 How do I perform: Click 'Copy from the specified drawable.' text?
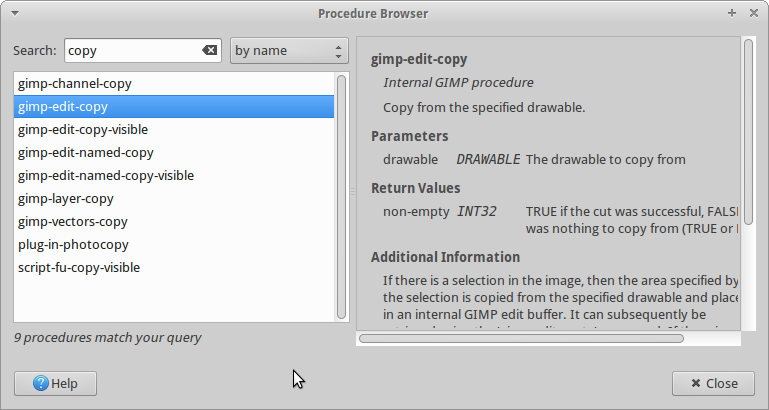click(484, 107)
